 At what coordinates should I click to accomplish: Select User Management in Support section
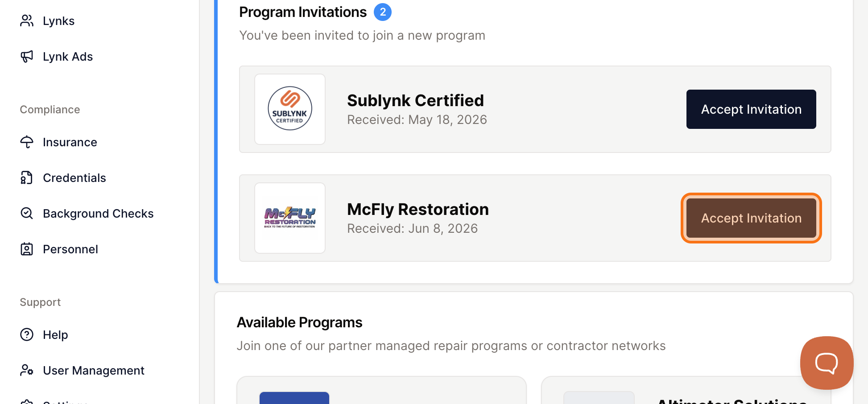point(94,371)
